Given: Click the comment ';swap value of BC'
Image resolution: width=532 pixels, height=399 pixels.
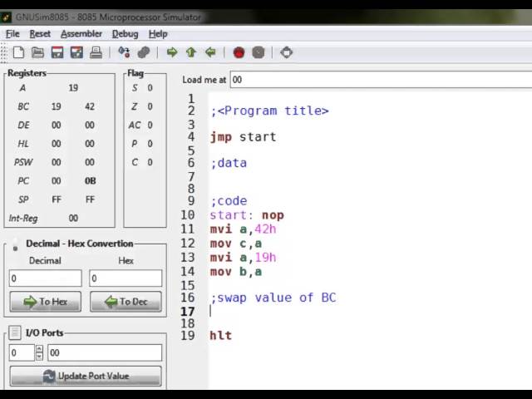Looking at the screenshot, I should tap(273, 298).
